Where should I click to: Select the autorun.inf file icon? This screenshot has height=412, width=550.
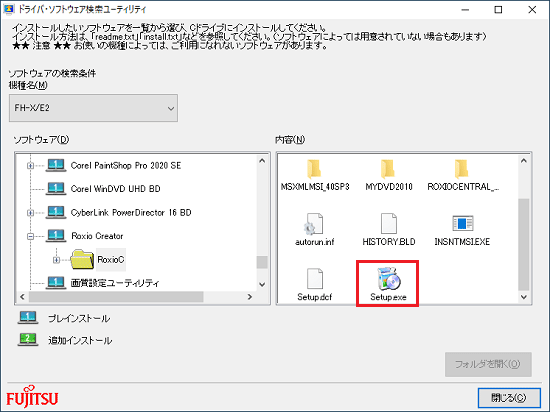point(314,224)
